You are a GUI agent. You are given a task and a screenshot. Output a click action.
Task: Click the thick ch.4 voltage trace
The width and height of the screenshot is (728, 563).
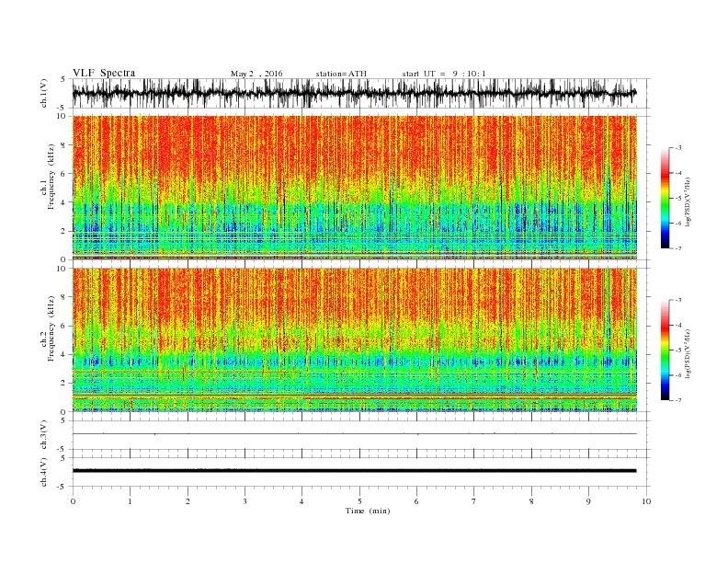pyautogui.click(x=354, y=471)
